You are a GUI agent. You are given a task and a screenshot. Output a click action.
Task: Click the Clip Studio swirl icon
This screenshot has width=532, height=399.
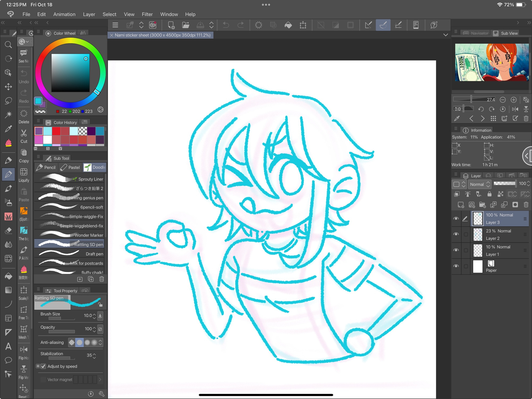153,25
